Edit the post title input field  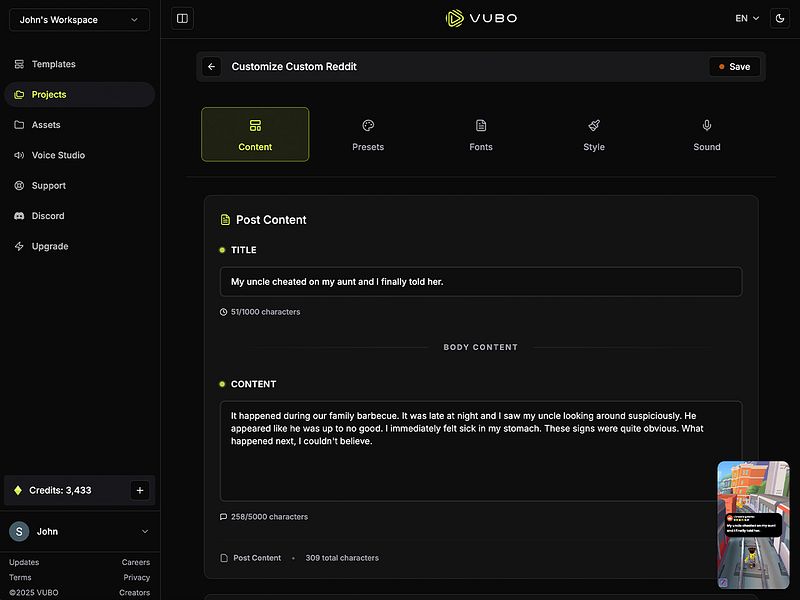480,281
